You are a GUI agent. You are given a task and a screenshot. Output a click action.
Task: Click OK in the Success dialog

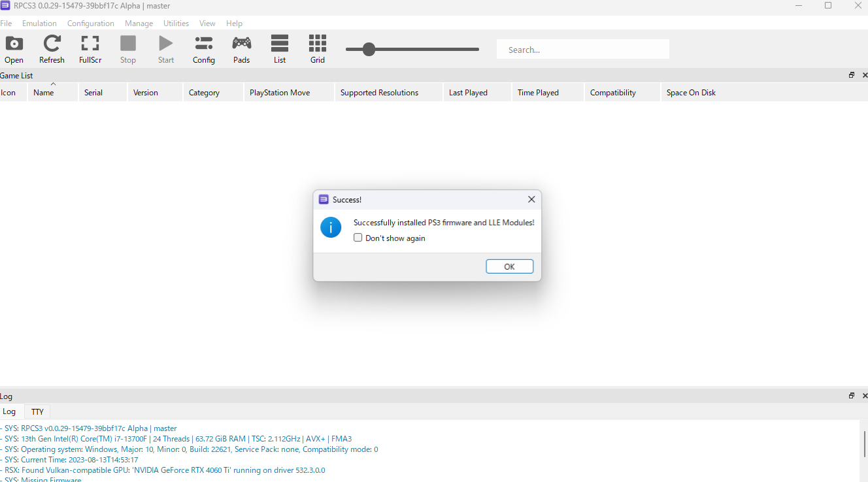point(510,266)
